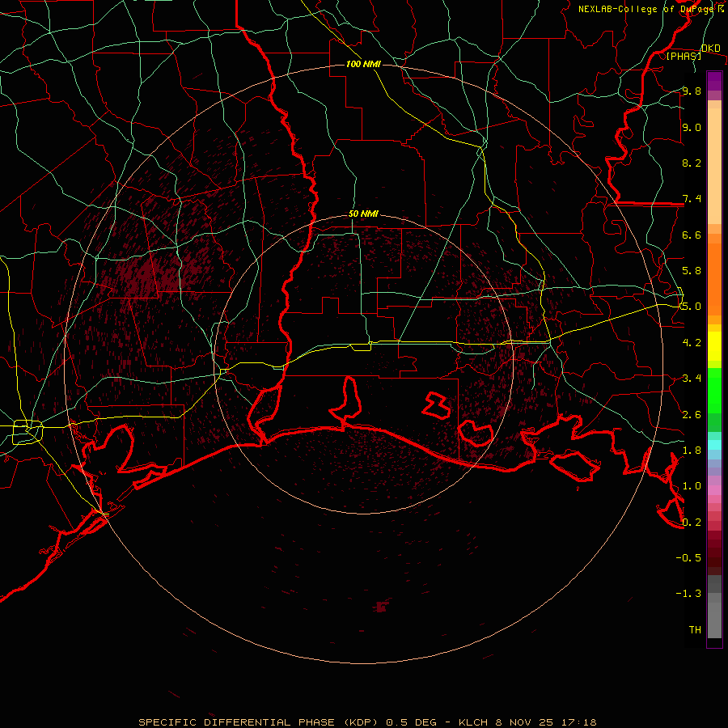Image resolution: width=728 pixels, height=728 pixels.
Task: Click the 2.6 value on the scale
Action: (x=692, y=415)
